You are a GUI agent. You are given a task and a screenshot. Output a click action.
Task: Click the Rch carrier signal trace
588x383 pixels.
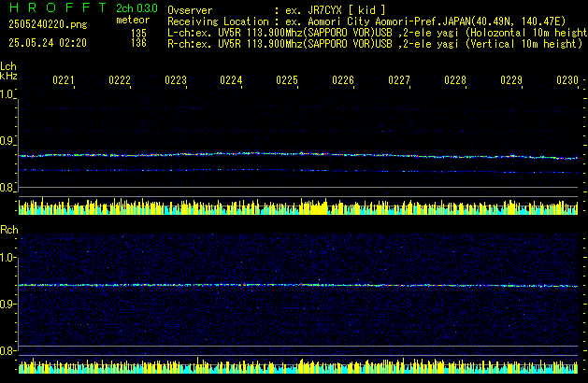(x=298, y=286)
